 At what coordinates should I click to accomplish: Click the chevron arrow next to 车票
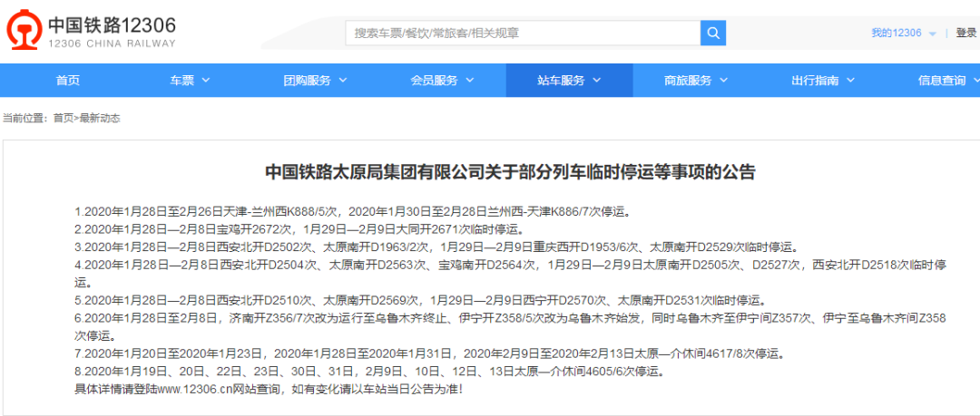[206, 81]
